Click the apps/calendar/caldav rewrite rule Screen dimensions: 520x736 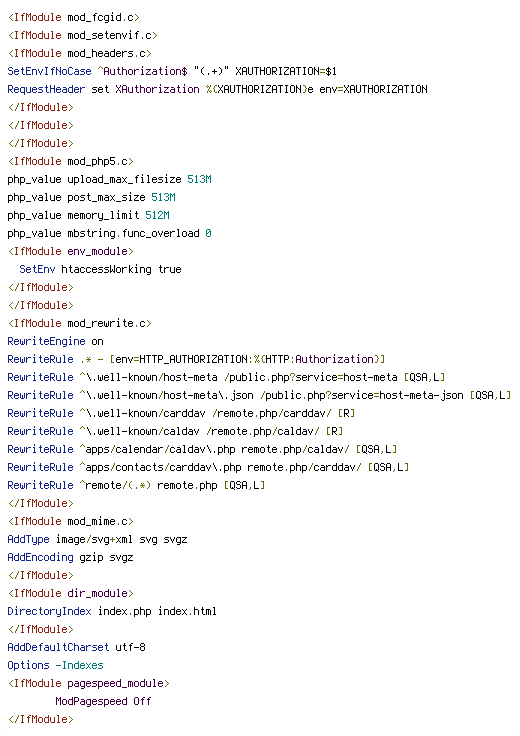point(202,449)
